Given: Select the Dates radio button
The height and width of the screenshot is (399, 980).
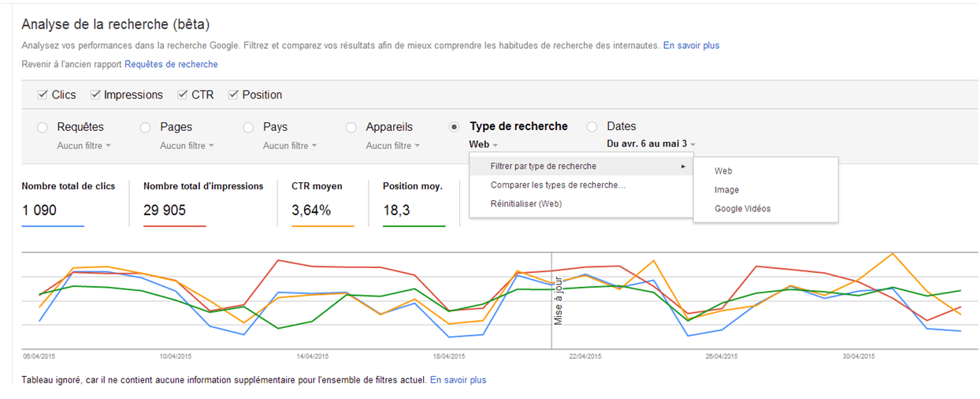Looking at the screenshot, I should (x=592, y=127).
